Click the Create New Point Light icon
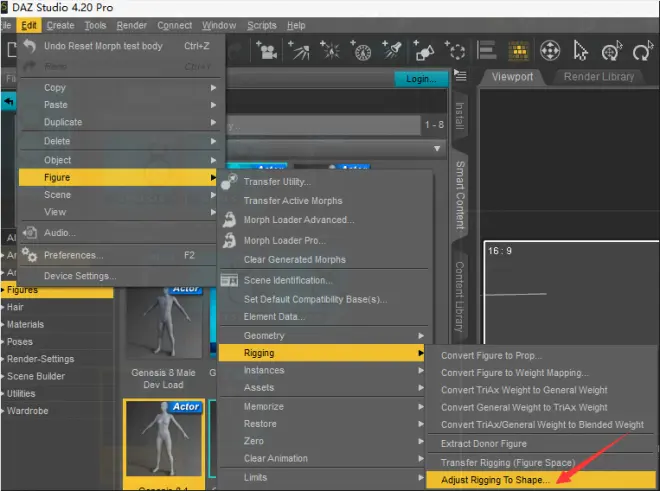Viewport: 660px width, 491px height. pyautogui.click(x=330, y=51)
